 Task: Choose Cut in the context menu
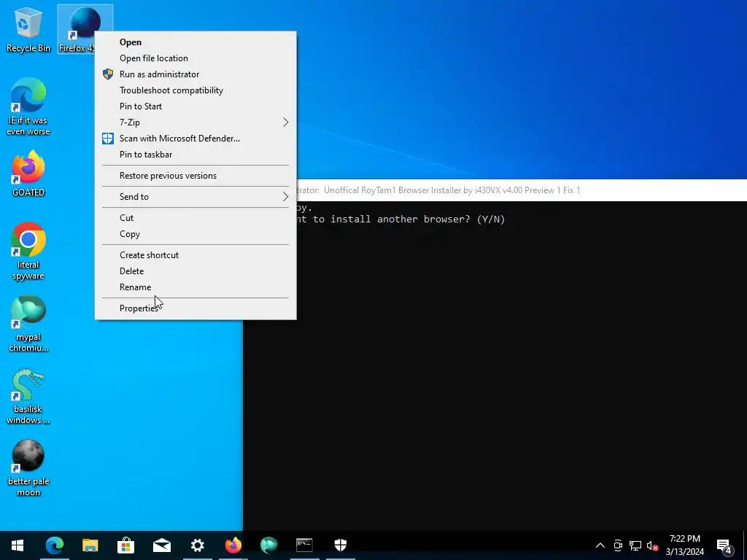[196, 217]
